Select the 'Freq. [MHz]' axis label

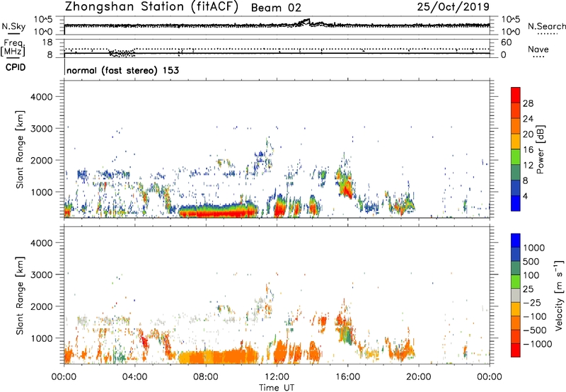click(x=13, y=48)
